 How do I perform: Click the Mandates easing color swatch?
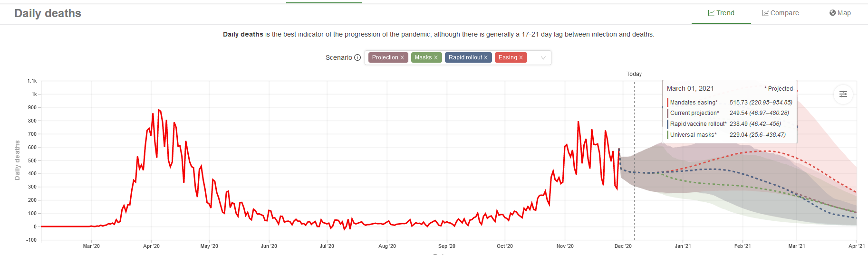click(668, 102)
